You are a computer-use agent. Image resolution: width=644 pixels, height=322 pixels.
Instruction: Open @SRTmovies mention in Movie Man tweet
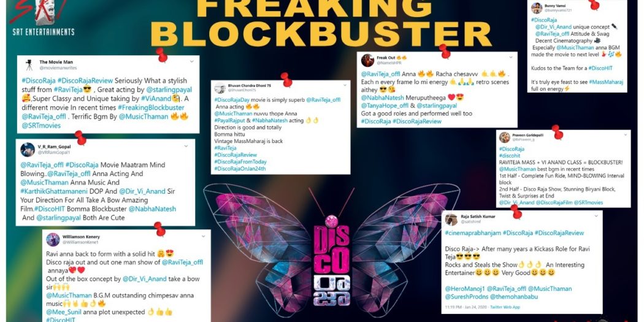click(41, 125)
